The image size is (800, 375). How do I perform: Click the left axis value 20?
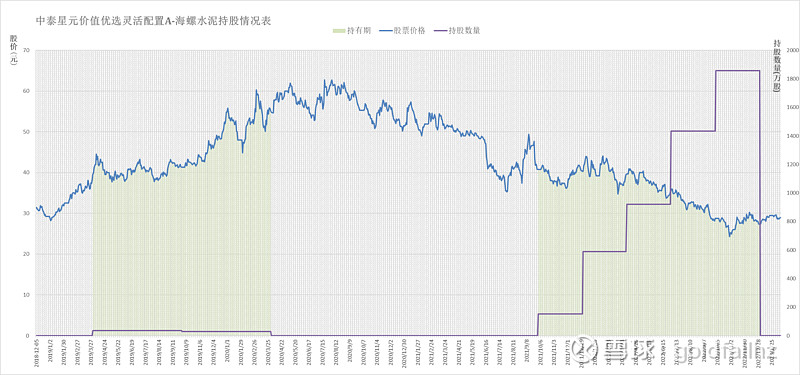(27, 255)
